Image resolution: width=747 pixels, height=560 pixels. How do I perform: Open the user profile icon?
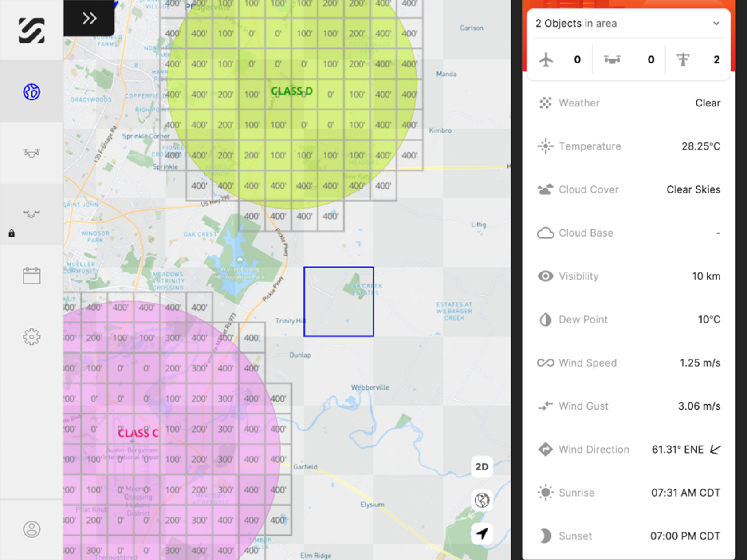click(31, 529)
